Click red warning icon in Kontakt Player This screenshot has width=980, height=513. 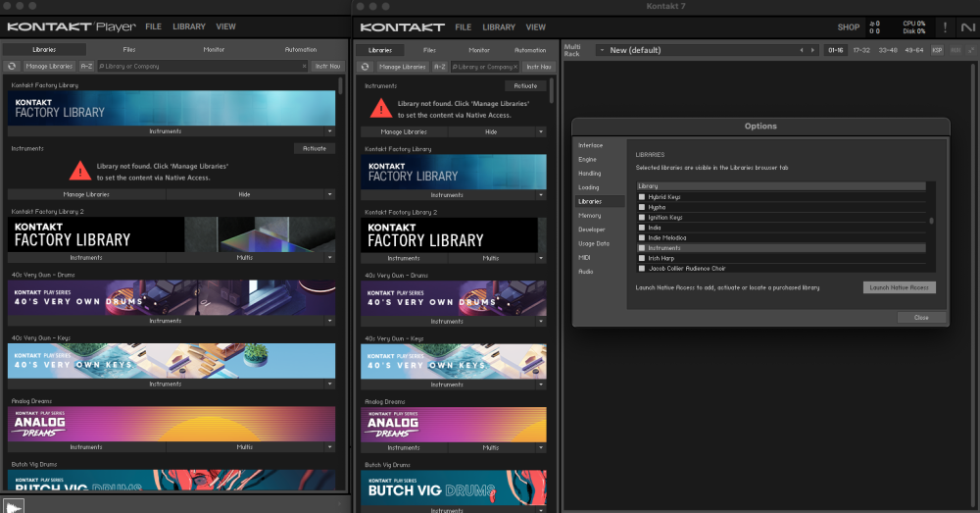pyautogui.click(x=80, y=171)
